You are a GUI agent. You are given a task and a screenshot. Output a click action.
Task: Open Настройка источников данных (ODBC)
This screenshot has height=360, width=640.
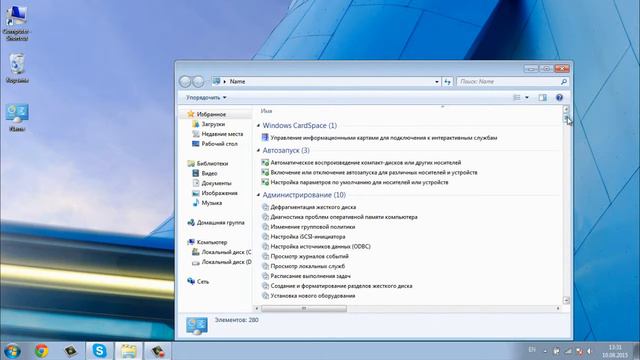point(316,247)
